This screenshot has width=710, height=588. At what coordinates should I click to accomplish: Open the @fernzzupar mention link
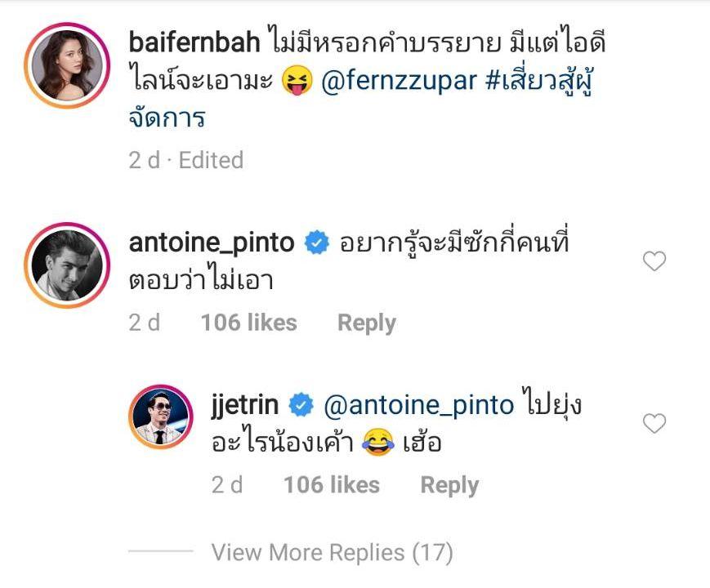[399, 82]
